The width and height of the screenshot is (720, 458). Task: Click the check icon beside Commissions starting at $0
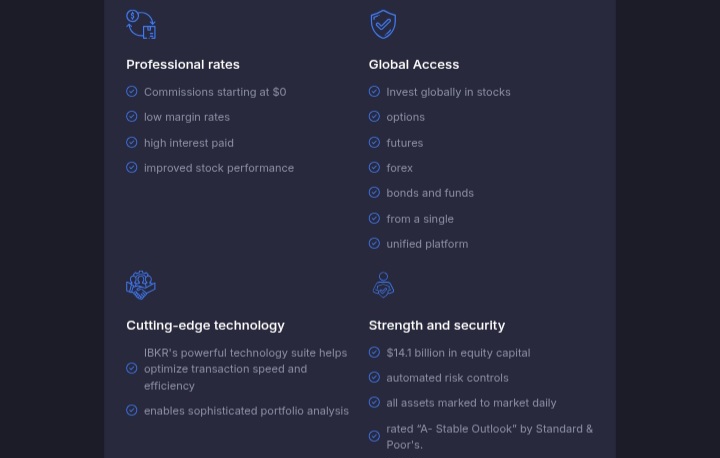[132, 91]
